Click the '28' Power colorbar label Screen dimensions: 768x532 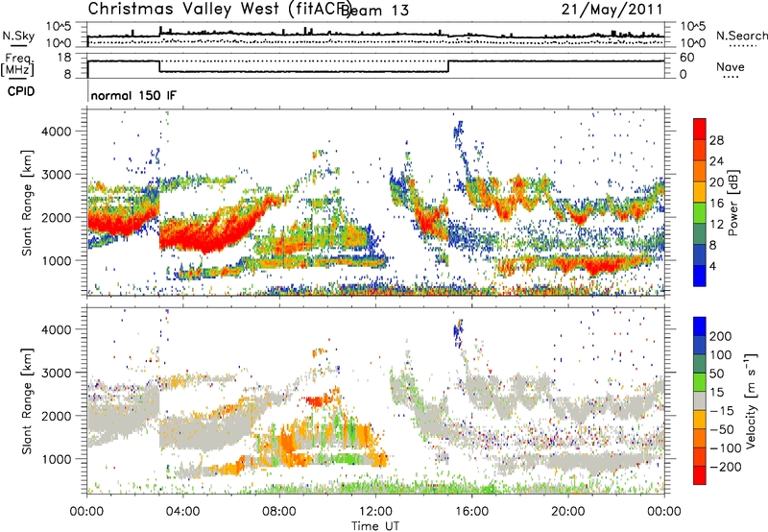point(716,140)
